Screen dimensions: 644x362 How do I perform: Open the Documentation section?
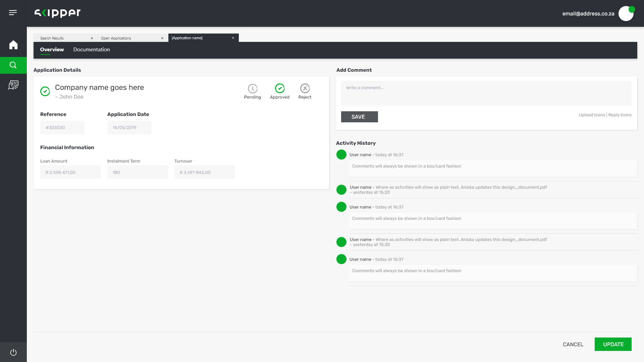pyautogui.click(x=92, y=50)
